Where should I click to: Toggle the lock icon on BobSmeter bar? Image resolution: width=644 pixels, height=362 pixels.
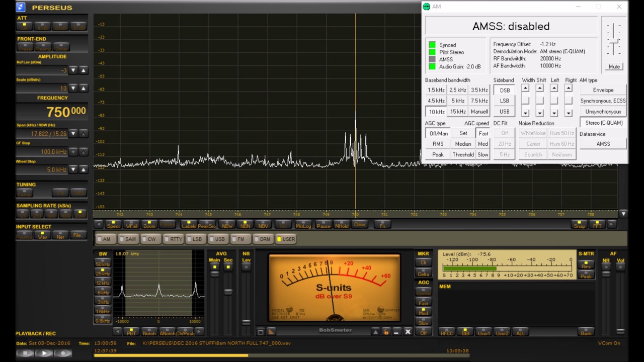click(386, 332)
